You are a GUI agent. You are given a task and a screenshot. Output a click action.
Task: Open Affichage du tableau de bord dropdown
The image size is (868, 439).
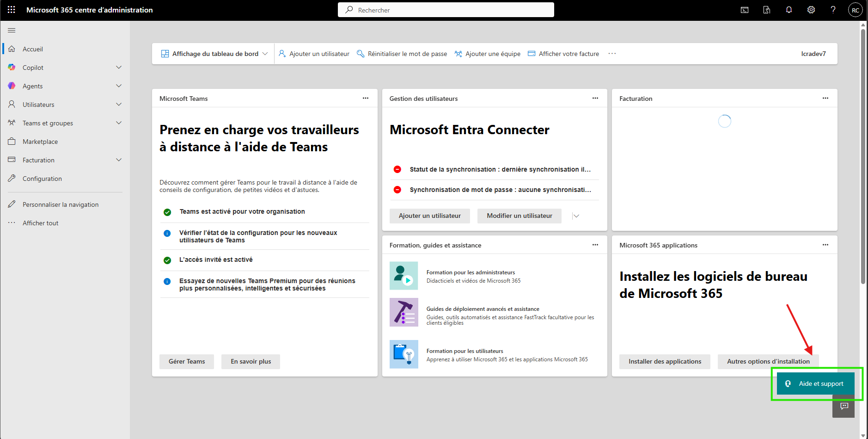[214, 54]
